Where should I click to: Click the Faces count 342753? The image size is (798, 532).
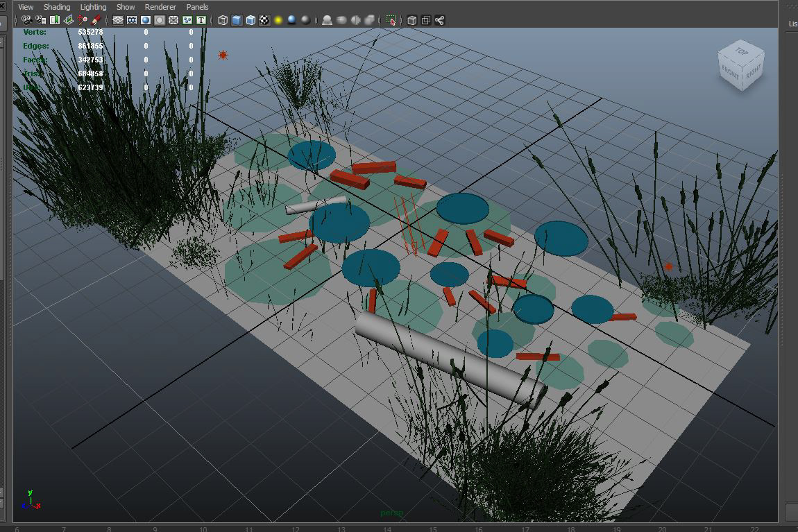click(91, 60)
